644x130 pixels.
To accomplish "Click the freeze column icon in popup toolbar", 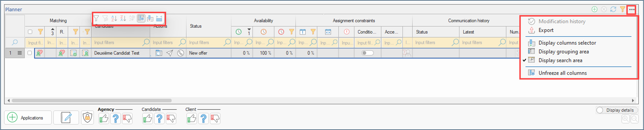I will point(141,18).
